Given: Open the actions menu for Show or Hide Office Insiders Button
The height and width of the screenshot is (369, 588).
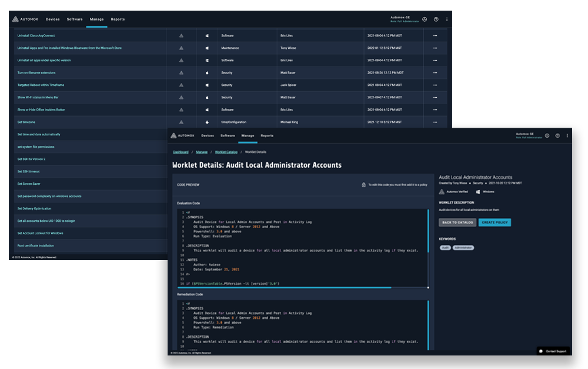Looking at the screenshot, I should point(435,109).
